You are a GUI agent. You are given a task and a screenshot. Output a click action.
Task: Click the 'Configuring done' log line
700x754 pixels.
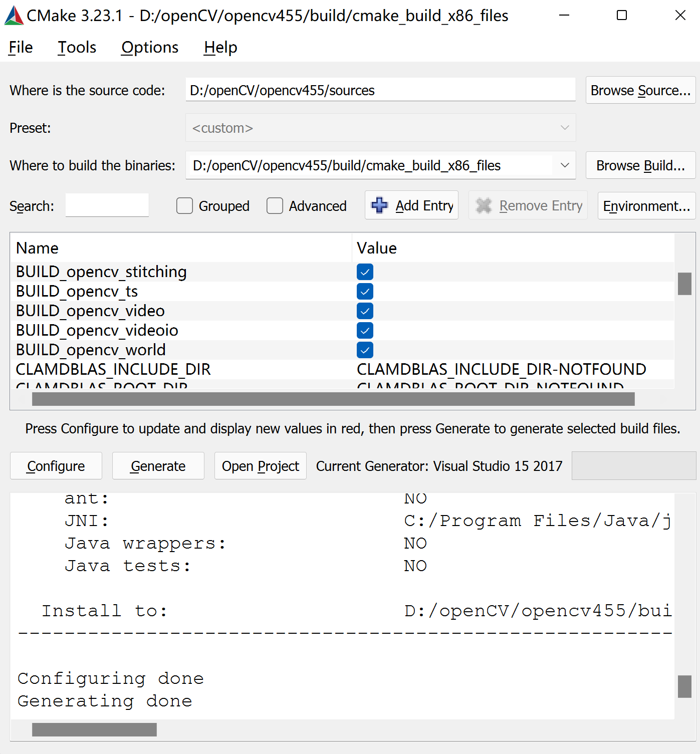click(111, 679)
